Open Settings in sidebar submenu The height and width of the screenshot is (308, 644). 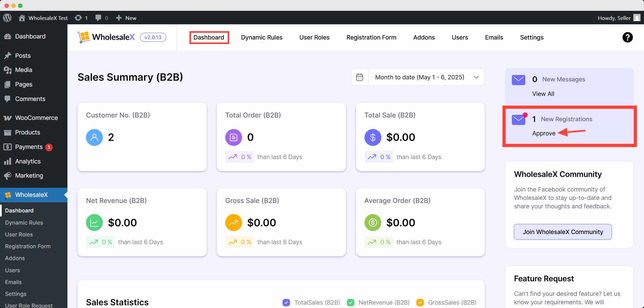point(16,294)
